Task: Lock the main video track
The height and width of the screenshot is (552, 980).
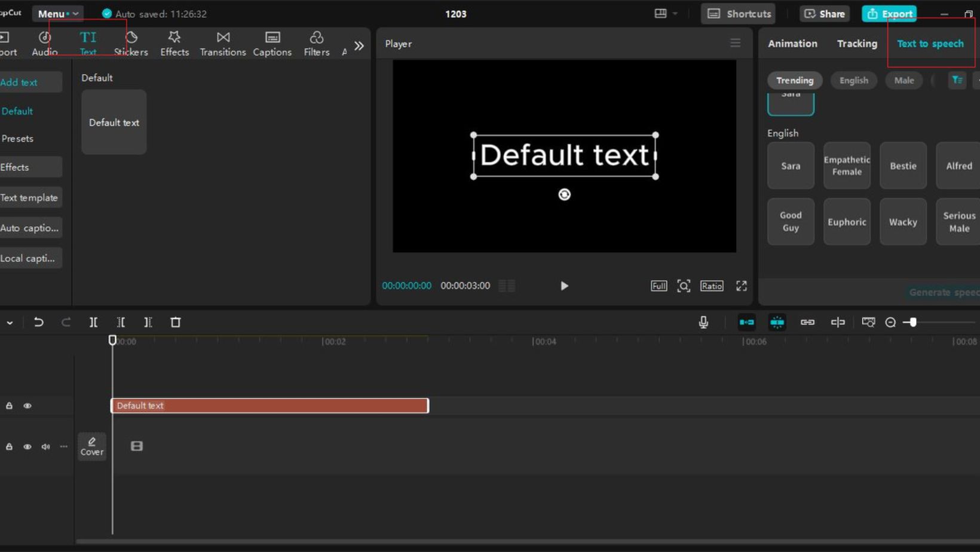Action: click(9, 447)
